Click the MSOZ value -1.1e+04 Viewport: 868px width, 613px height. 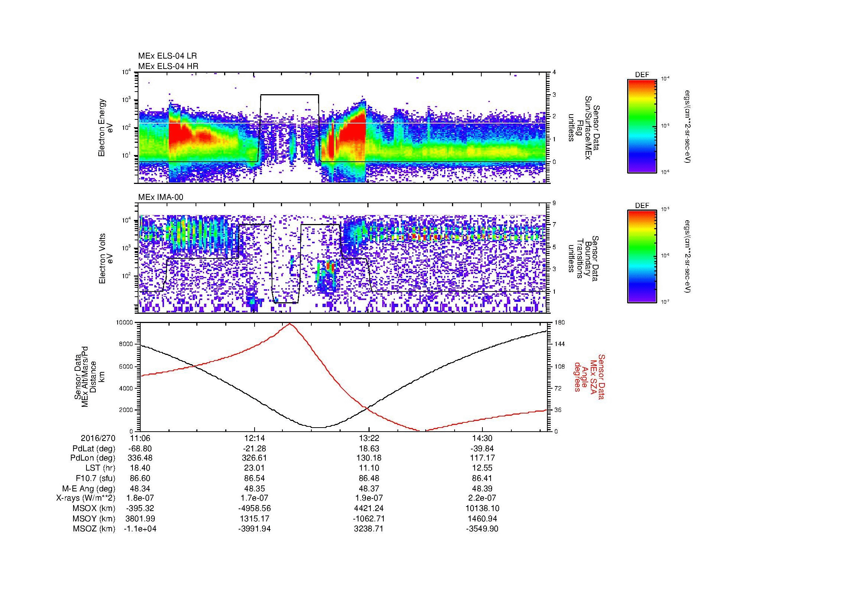[x=140, y=529]
